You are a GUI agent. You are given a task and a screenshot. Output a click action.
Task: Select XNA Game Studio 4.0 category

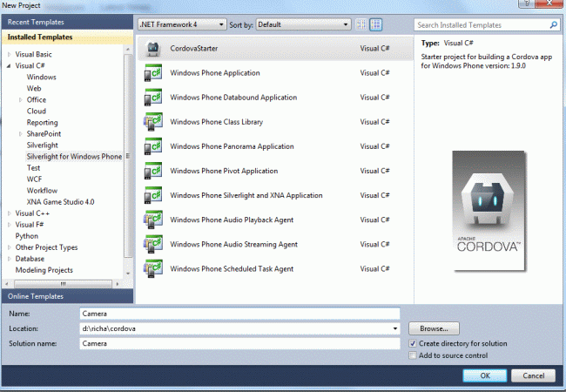(x=61, y=202)
